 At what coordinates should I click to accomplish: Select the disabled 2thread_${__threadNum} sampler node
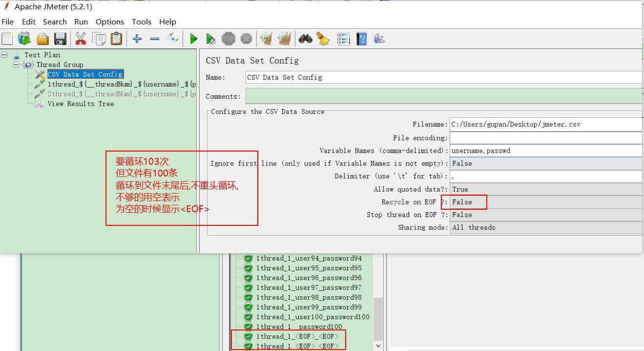point(122,94)
